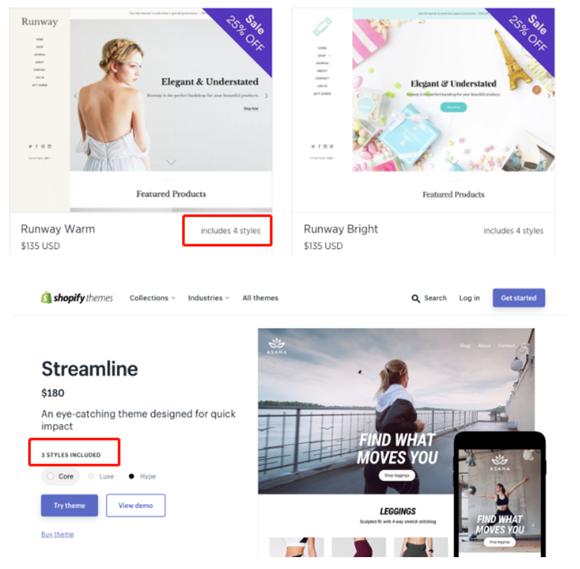Click the right slider arrow in Runway Warm preview
580x569 pixels.
266,96
